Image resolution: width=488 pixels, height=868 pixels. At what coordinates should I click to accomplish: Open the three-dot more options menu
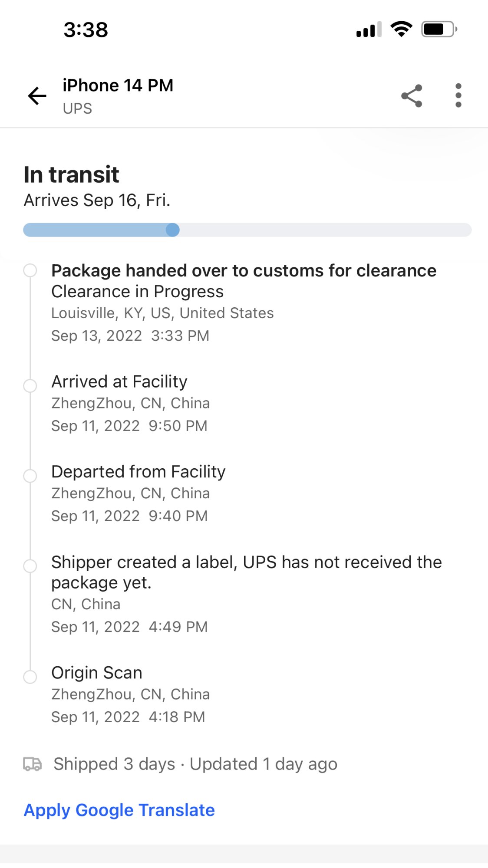[x=458, y=95]
